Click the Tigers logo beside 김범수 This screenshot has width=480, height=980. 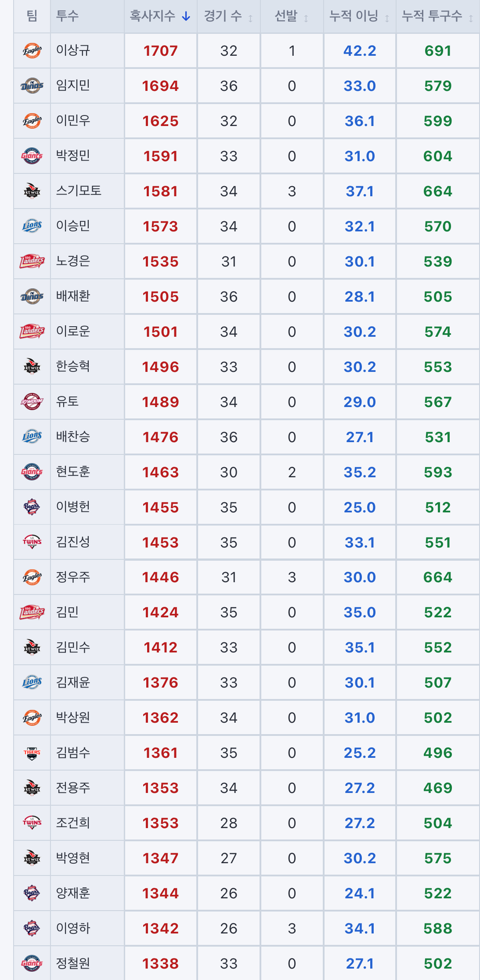[x=32, y=753]
